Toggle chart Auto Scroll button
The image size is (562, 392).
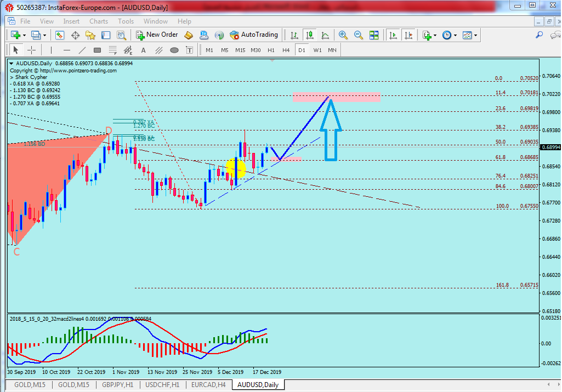pos(393,35)
